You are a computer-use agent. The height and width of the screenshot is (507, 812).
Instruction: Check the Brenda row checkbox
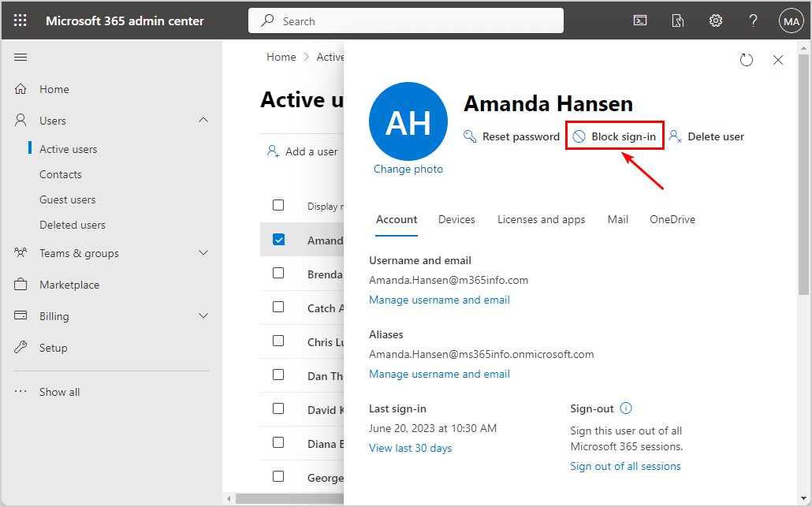278,273
